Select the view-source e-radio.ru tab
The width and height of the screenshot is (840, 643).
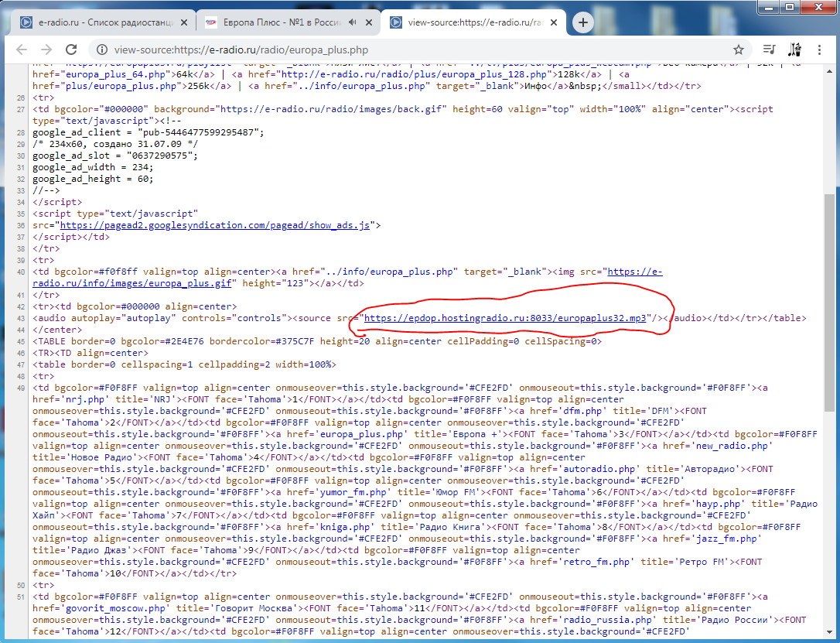tap(475, 22)
